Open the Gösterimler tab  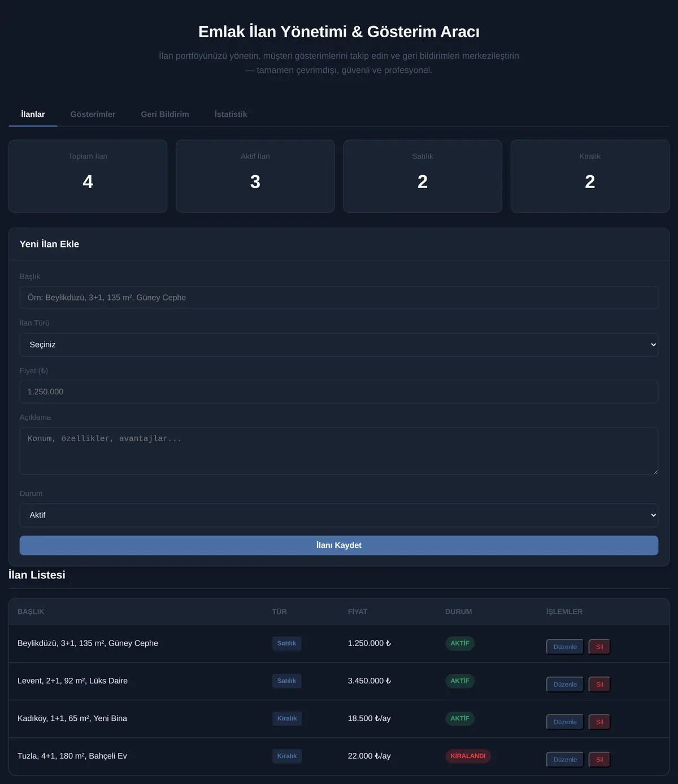pos(93,114)
